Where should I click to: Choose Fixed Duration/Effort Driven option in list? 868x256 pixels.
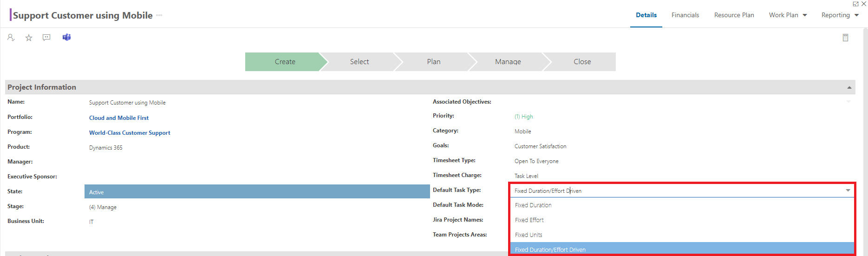pyautogui.click(x=682, y=249)
